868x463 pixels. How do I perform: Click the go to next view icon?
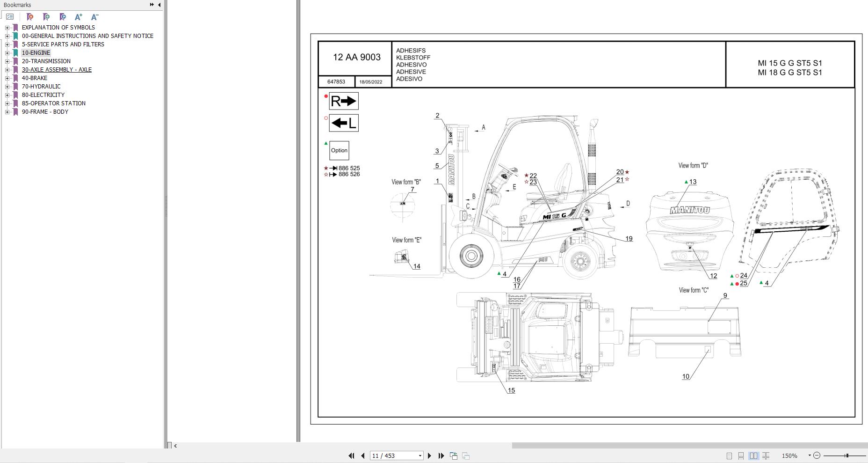click(x=466, y=456)
